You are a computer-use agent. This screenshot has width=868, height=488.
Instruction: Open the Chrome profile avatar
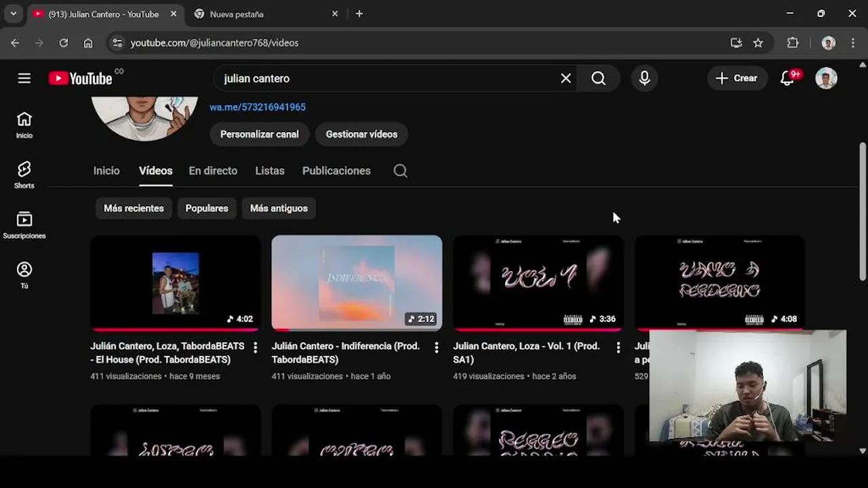pos(828,43)
